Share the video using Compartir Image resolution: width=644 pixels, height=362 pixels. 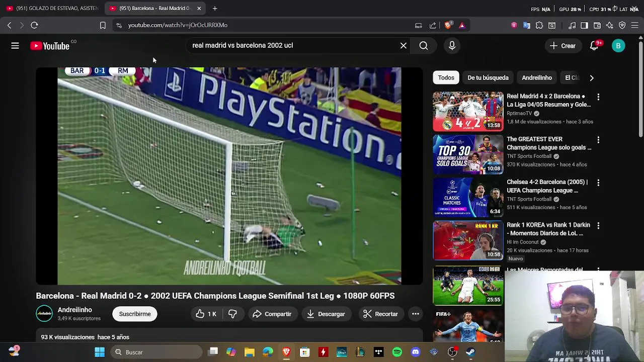click(272, 314)
